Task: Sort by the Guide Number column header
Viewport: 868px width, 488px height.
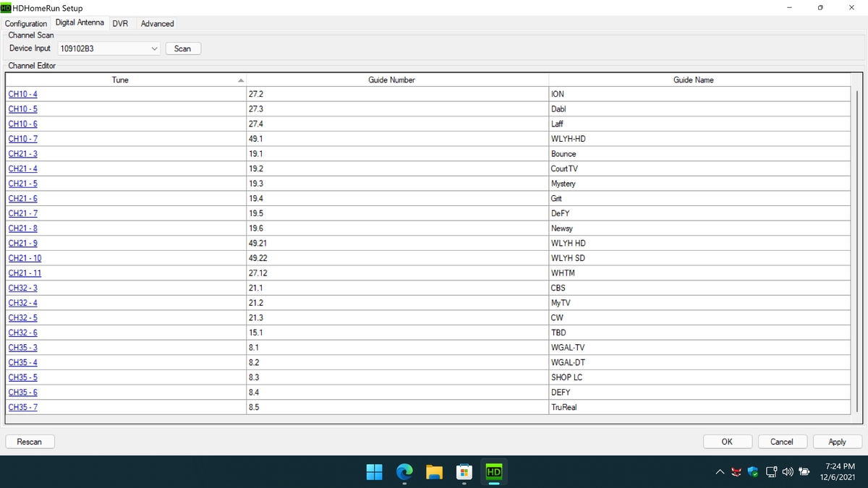Action: coord(397,80)
